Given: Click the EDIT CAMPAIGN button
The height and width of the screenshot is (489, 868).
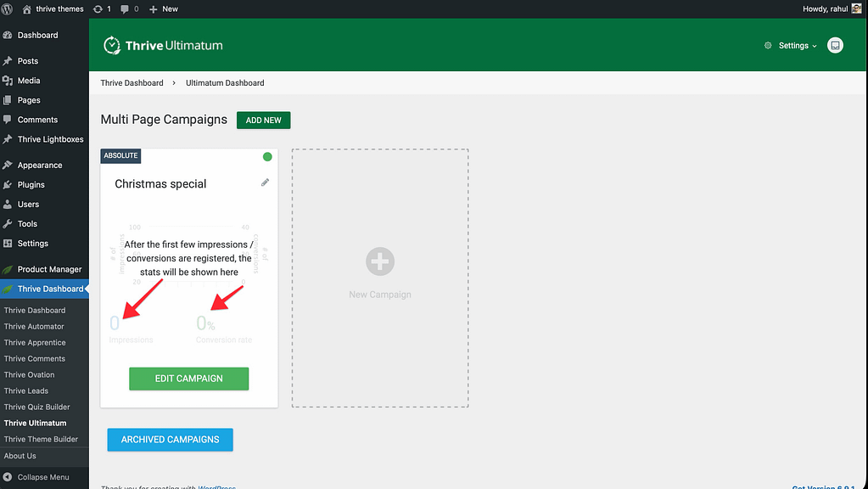Looking at the screenshot, I should (188, 379).
